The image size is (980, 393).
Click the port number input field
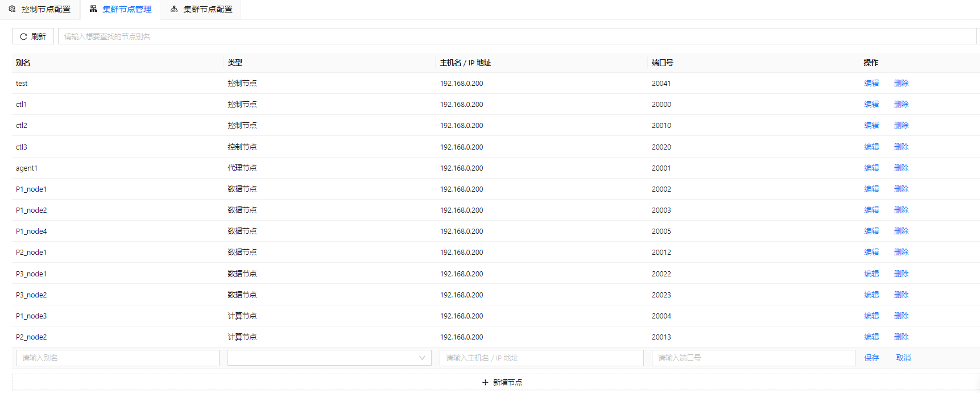(x=753, y=358)
